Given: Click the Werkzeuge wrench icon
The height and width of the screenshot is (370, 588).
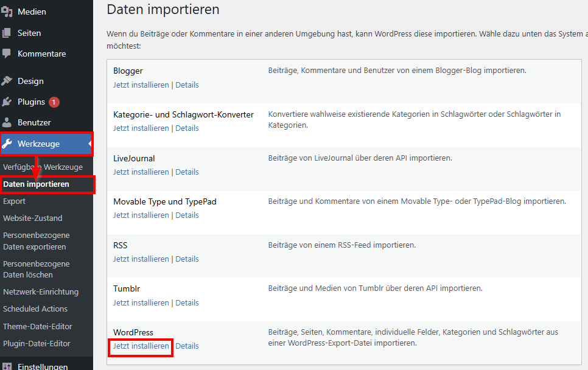Looking at the screenshot, I should click(x=7, y=144).
